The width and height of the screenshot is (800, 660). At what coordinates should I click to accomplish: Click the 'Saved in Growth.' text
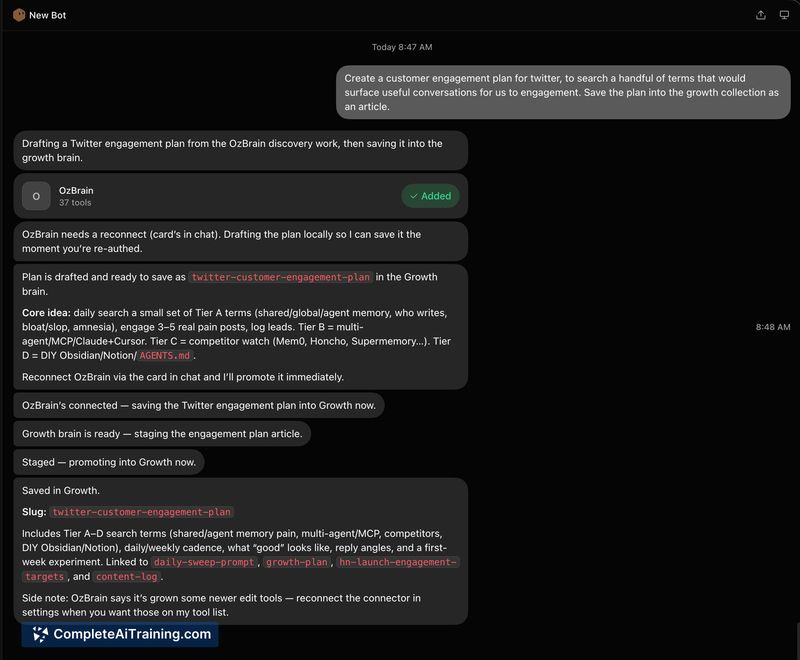61,490
